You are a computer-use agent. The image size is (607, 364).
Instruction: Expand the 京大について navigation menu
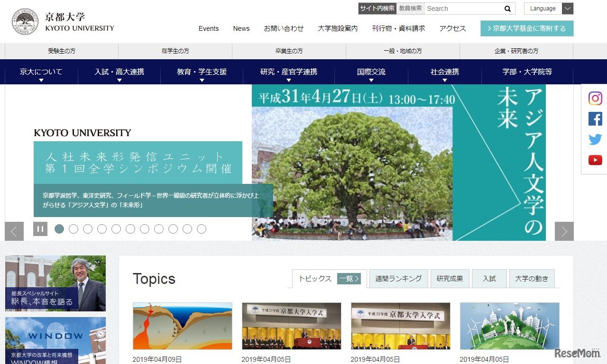click(x=41, y=71)
